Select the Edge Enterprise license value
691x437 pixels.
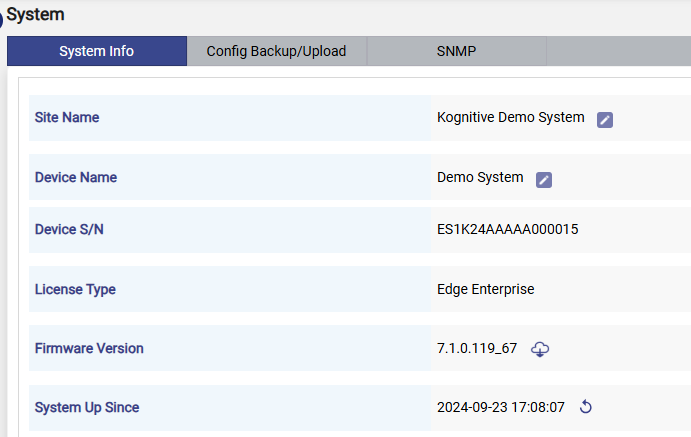[485, 289]
